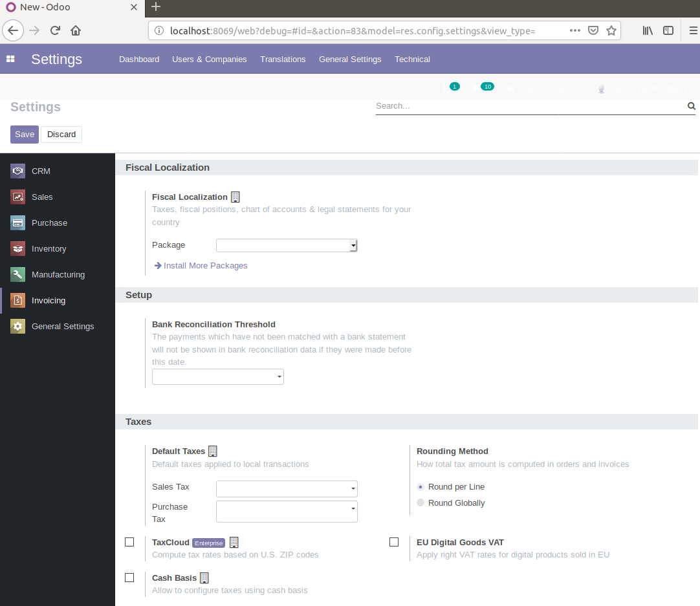Show site information icon in address bar
Screen dimensions: 700x606
159,30
